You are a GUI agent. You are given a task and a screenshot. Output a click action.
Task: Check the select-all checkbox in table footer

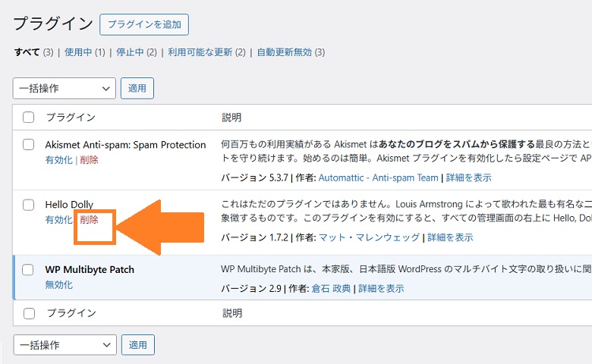pyautogui.click(x=29, y=313)
